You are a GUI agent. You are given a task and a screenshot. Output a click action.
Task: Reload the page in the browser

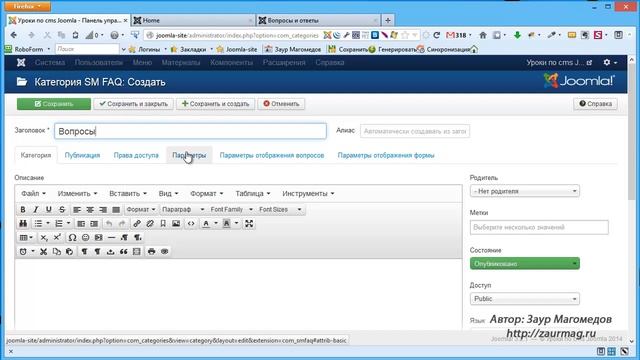436,35
